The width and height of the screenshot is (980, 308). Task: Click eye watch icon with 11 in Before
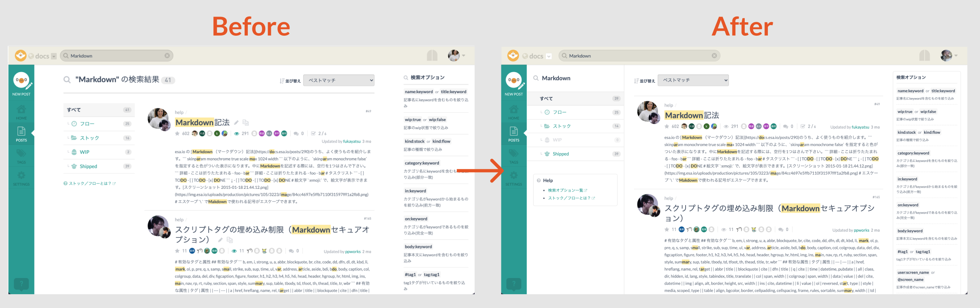[x=234, y=251]
